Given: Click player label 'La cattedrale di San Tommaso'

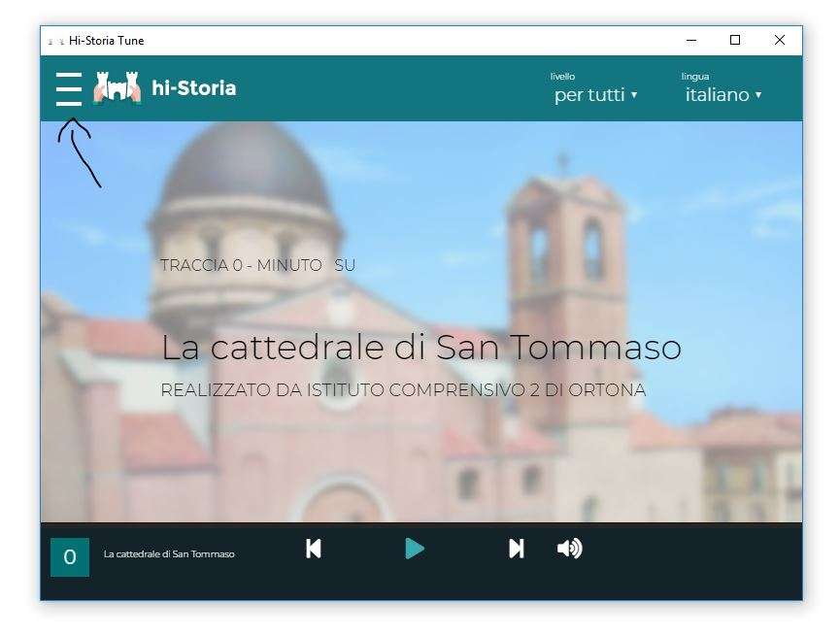Looking at the screenshot, I should pyautogui.click(x=169, y=554).
